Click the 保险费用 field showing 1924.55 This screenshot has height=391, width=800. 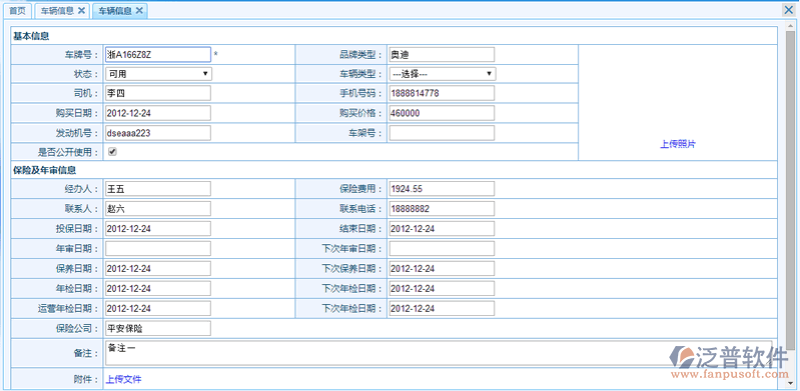pos(441,189)
